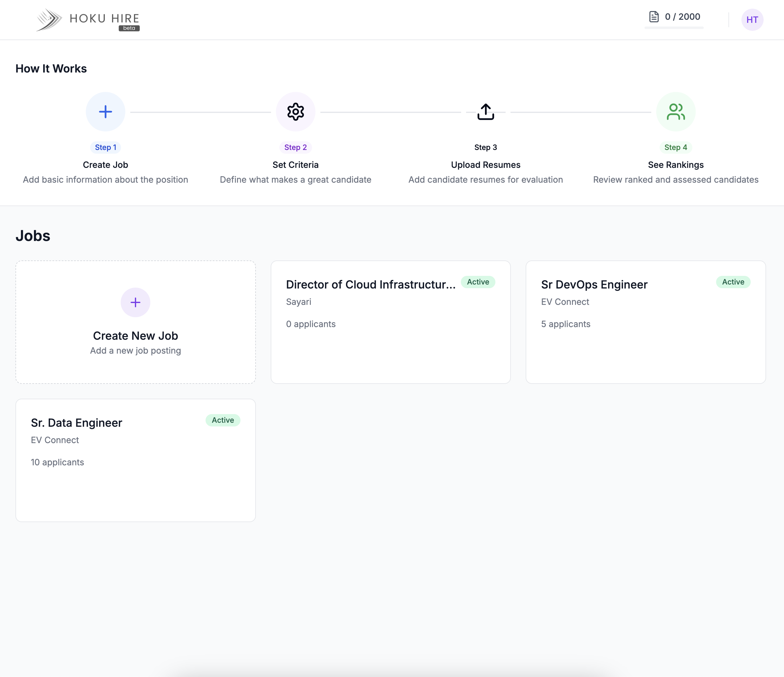Screen dimensions: 784x677
Task: Open the HT user avatar menu
Action: 752,20
